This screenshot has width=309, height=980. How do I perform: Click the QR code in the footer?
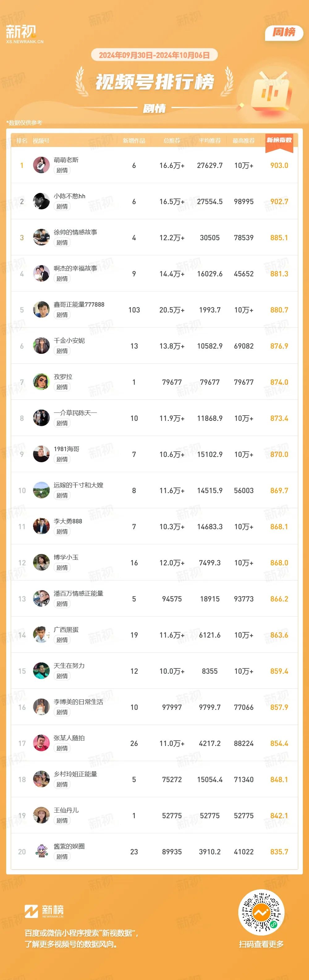pyautogui.click(x=261, y=913)
